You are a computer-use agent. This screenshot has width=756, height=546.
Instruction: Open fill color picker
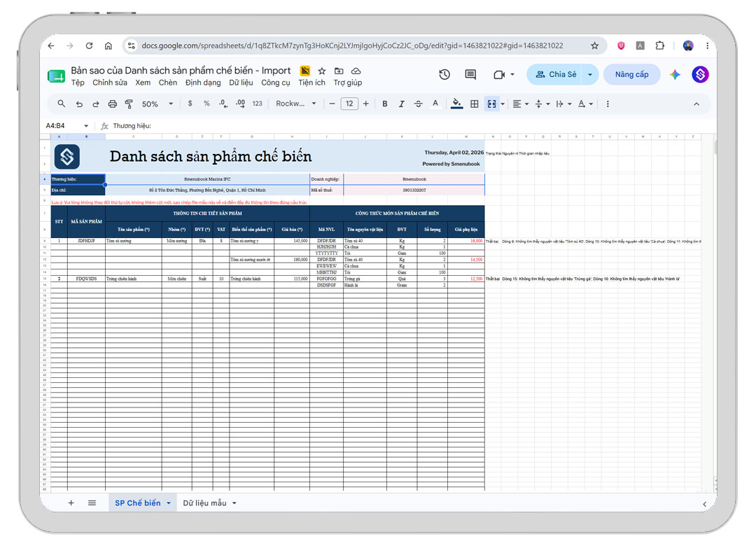(456, 104)
